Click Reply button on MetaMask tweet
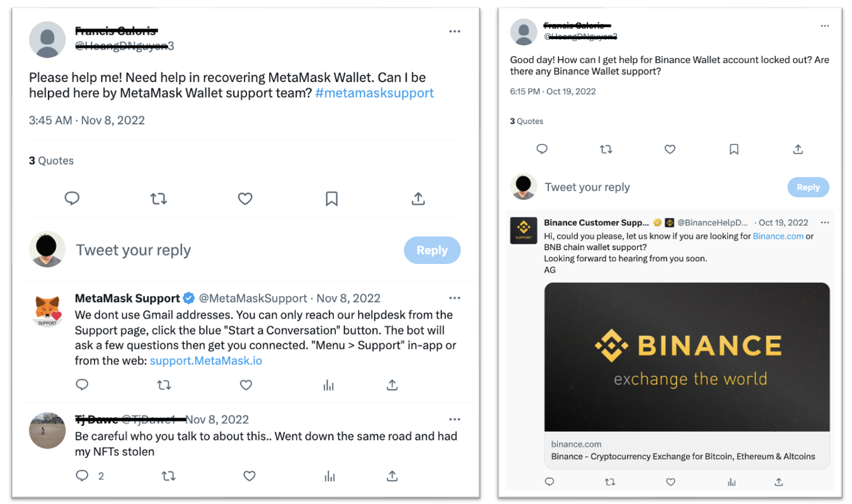 (x=432, y=250)
